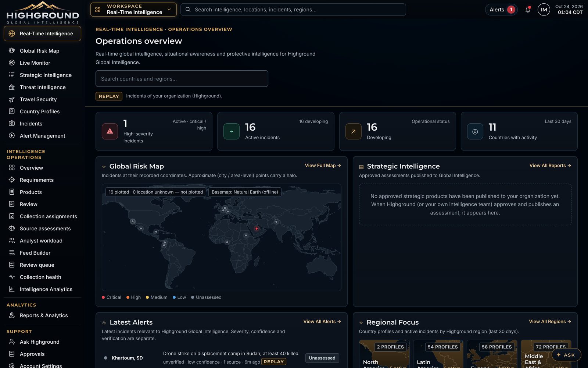Open the Travel Security plane icon
The image size is (588, 368).
point(12,99)
